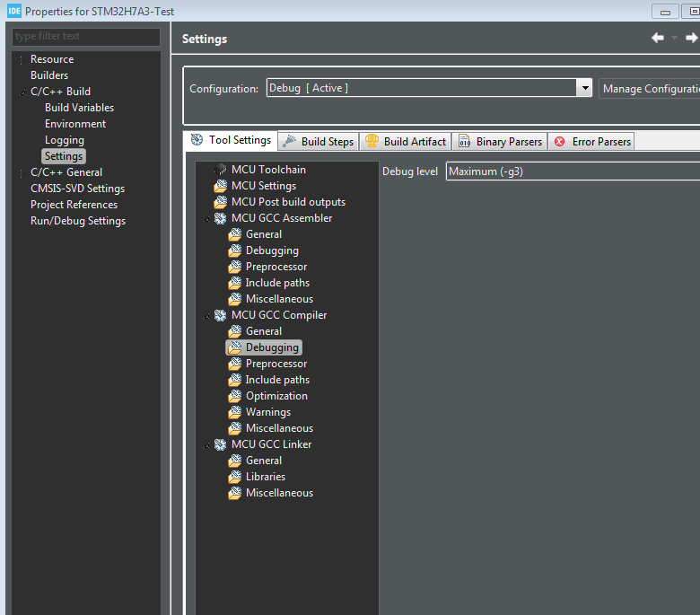Click the Linker Miscellaneous option icon
Screen dimensions: 700x615
pos(235,493)
